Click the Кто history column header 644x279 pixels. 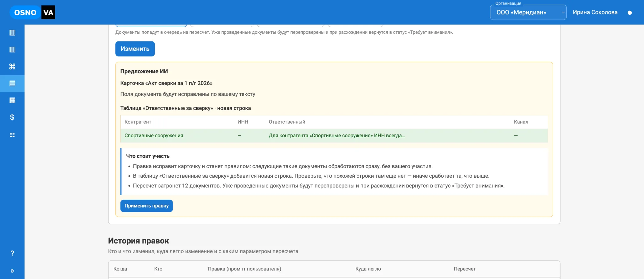[158, 269]
